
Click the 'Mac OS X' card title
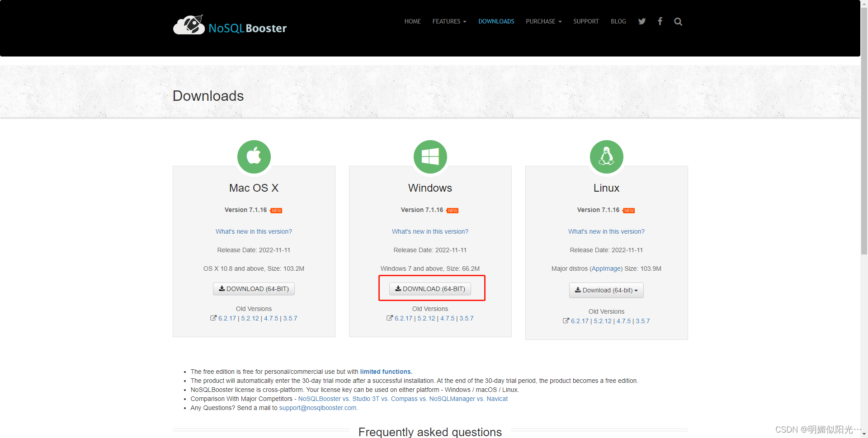[x=254, y=188]
